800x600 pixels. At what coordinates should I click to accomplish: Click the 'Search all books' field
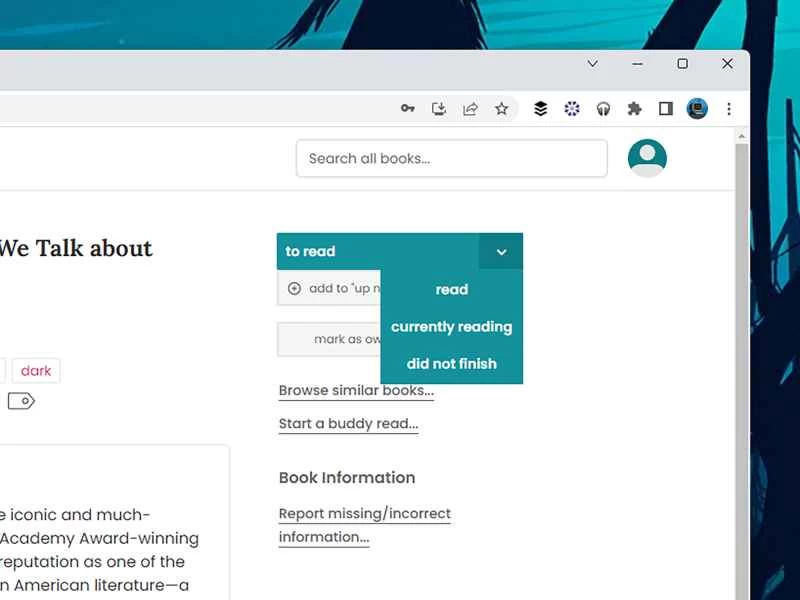451,158
